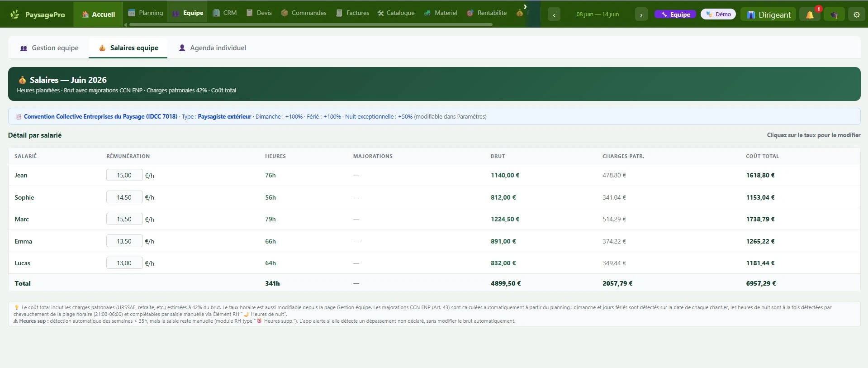
Task: Open the Catalogue tab
Action: (x=396, y=13)
